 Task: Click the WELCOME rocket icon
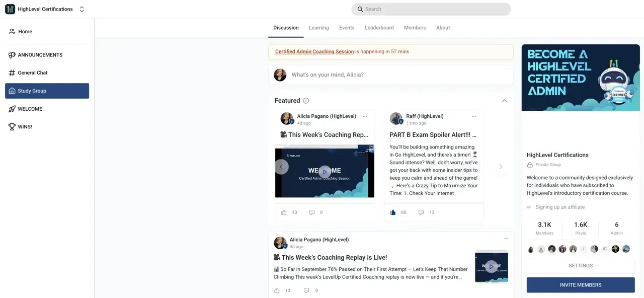pos(12,109)
